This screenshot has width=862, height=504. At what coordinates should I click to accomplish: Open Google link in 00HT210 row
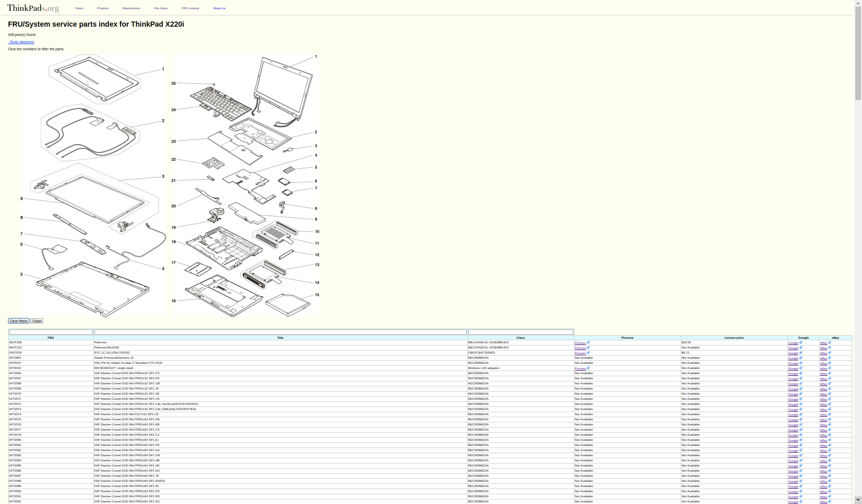[793, 348]
